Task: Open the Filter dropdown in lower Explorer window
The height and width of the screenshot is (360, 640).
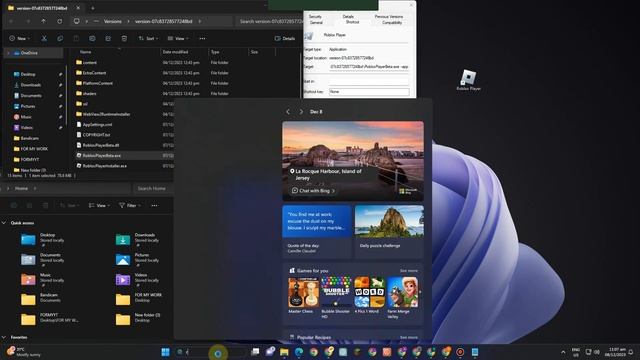Action: click(x=130, y=205)
